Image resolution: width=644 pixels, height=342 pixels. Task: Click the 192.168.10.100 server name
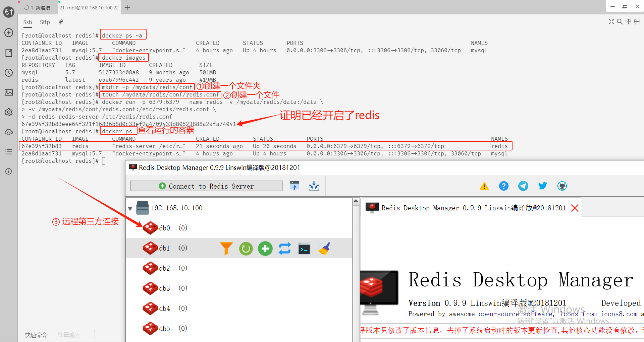pyautogui.click(x=177, y=208)
